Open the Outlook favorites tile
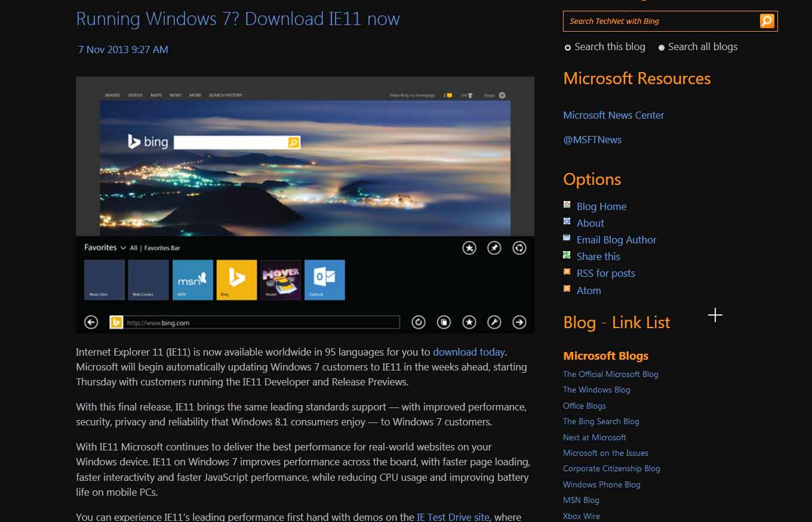This screenshot has height=522, width=812. tap(325, 280)
